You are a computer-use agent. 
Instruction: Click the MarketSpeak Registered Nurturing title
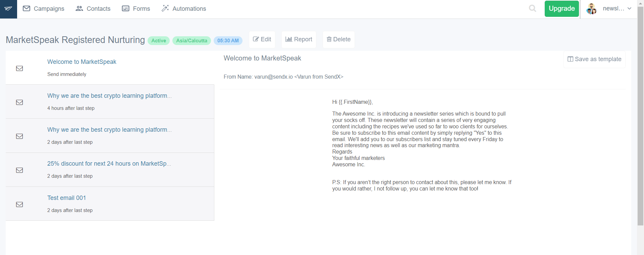75,40
